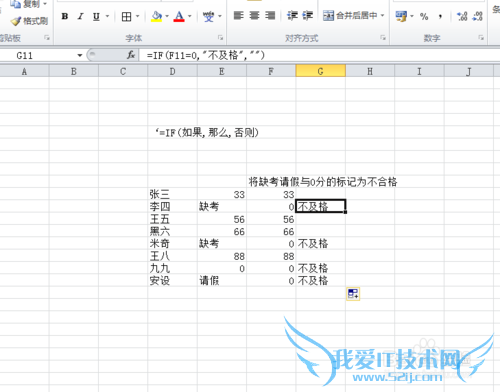Center align text

254,16
